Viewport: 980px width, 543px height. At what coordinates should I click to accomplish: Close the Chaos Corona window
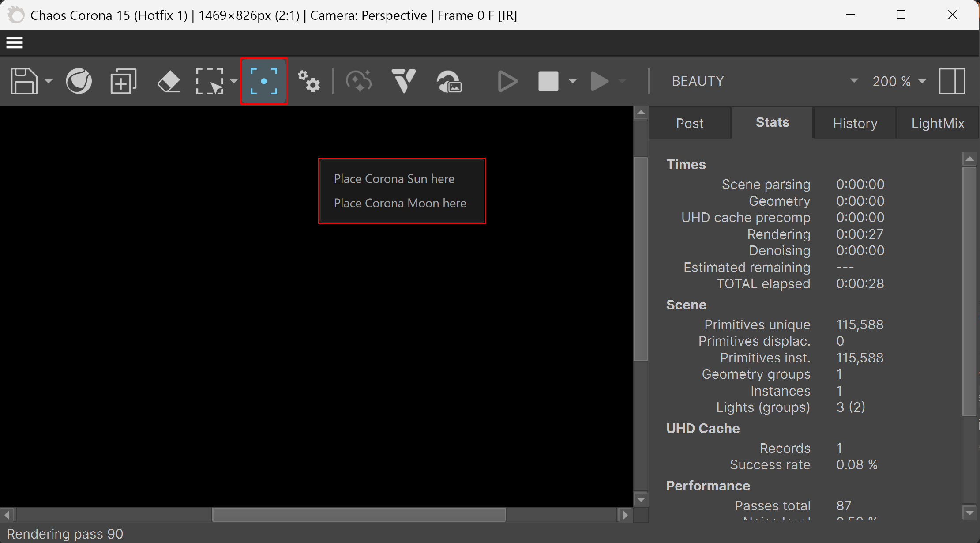(x=953, y=15)
